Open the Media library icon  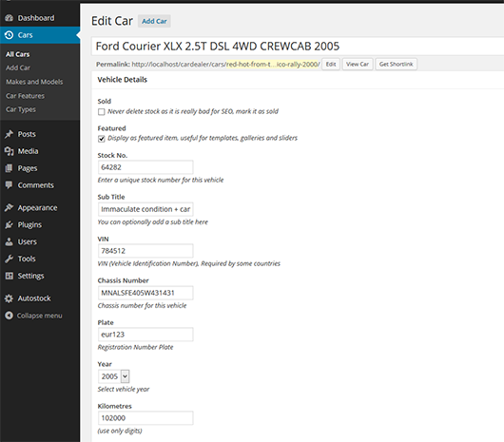pyautogui.click(x=9, y=151)
